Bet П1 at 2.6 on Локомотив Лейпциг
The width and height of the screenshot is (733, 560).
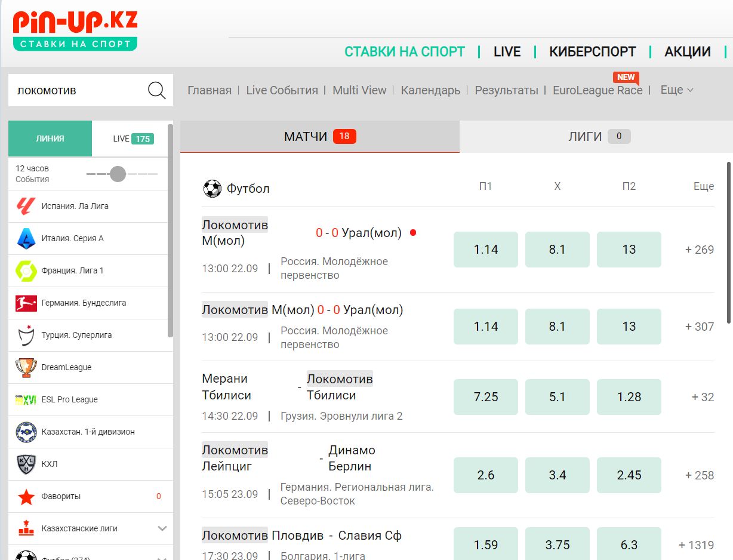[486, 475]
